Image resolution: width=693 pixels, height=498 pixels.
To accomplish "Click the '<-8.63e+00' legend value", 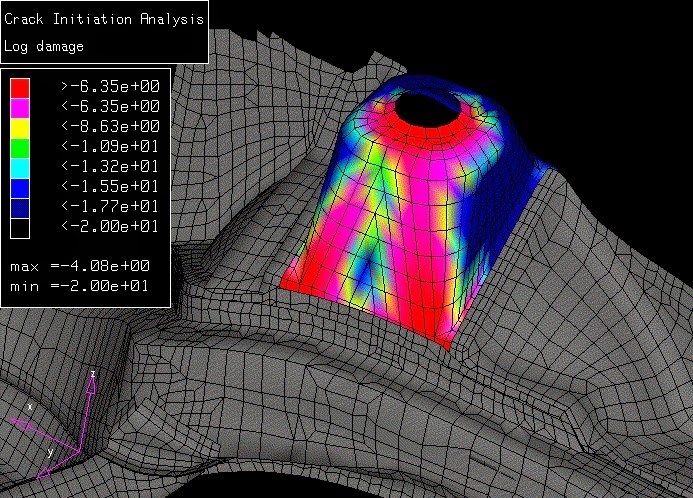I will [x=110, y=126].
